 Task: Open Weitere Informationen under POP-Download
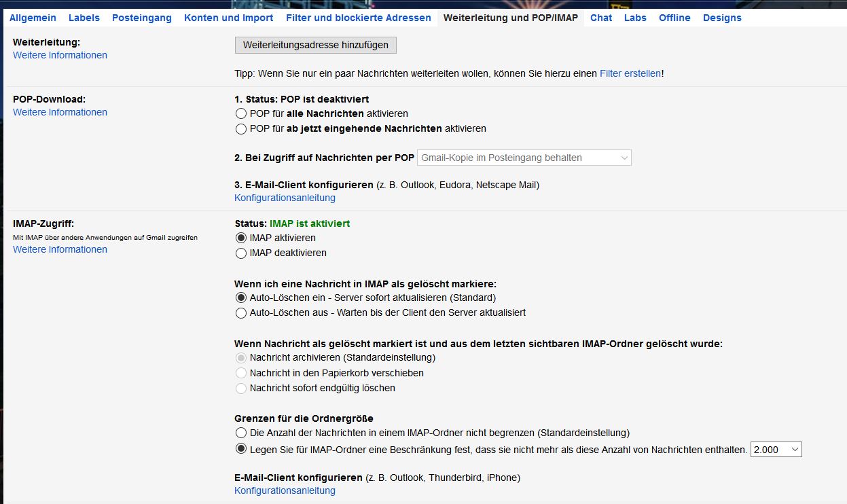click(x=60, y=112)
